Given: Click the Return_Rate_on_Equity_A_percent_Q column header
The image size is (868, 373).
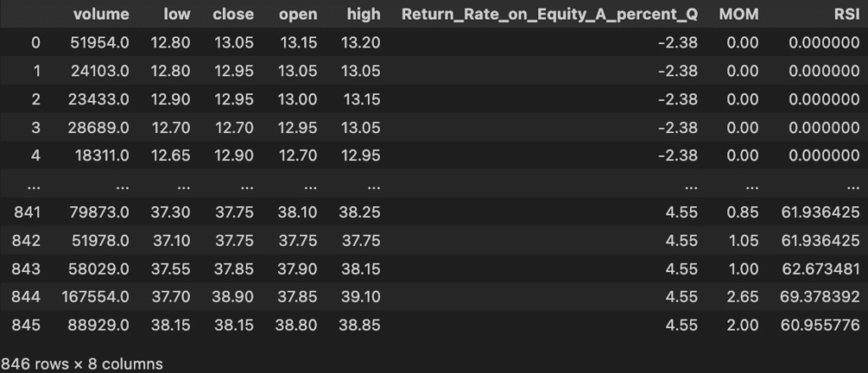Looking at the screenshot, I should (549, 14).
